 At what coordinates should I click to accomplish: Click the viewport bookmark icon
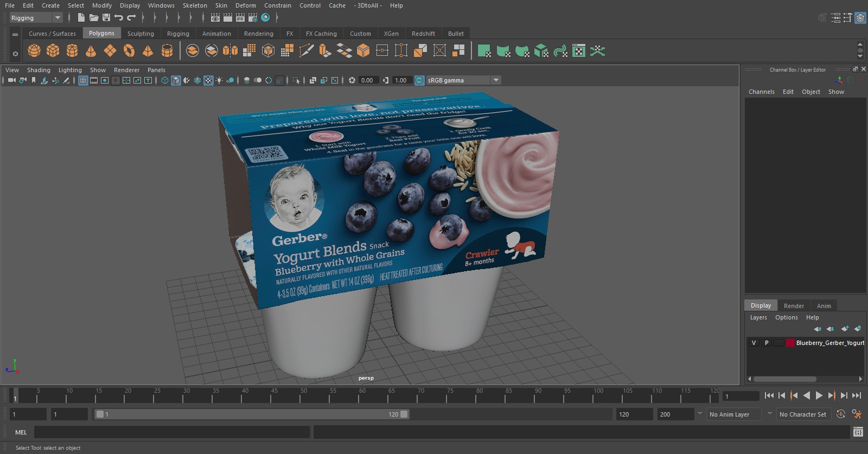coord(34,80)
